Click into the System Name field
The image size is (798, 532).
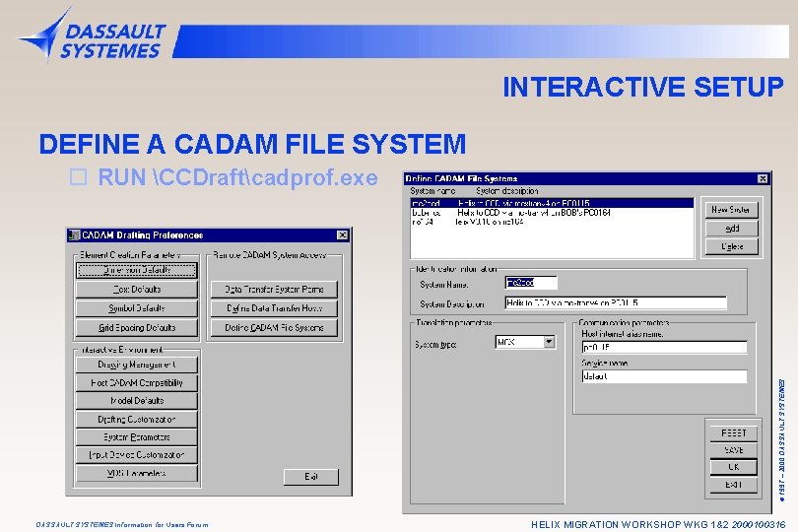point(531,283)
